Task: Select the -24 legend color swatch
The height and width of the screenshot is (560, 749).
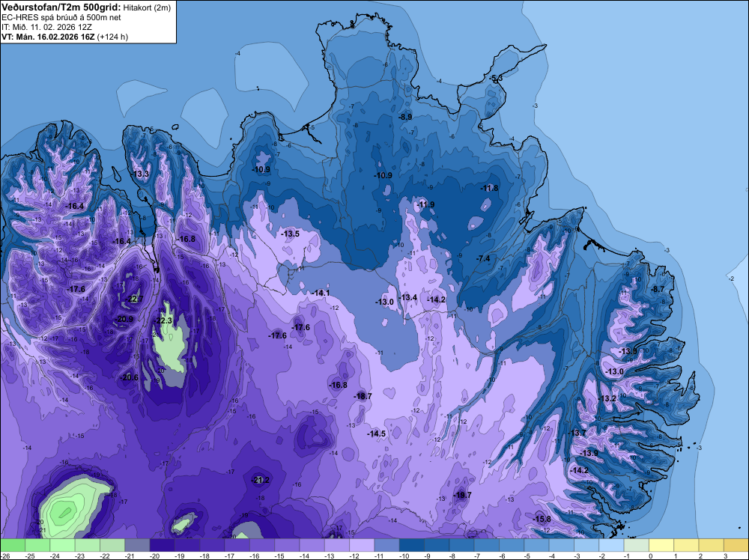Action: click(x=62, y=545)
